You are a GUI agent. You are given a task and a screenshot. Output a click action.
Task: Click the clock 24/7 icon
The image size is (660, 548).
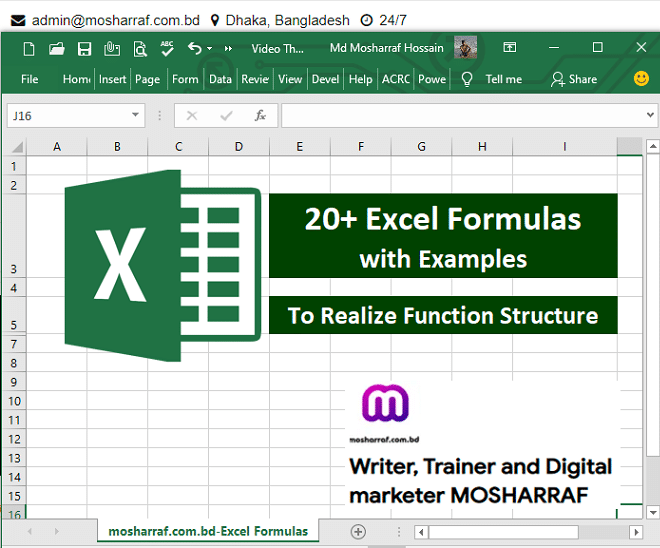[x=367, y=20]
